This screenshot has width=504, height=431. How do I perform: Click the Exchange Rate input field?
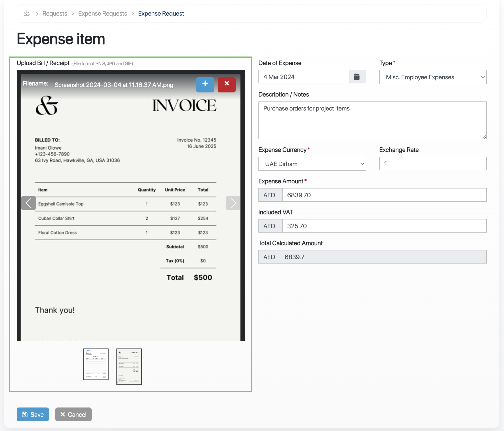[x=432, y=164]
